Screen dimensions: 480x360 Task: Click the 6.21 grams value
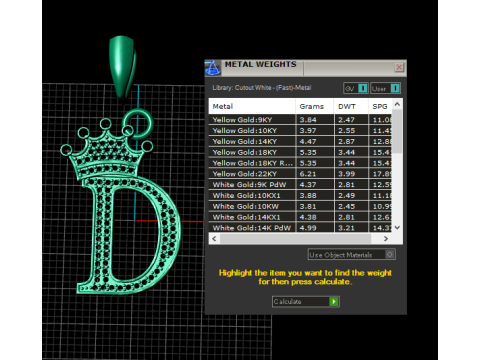(x=308, y=174)
